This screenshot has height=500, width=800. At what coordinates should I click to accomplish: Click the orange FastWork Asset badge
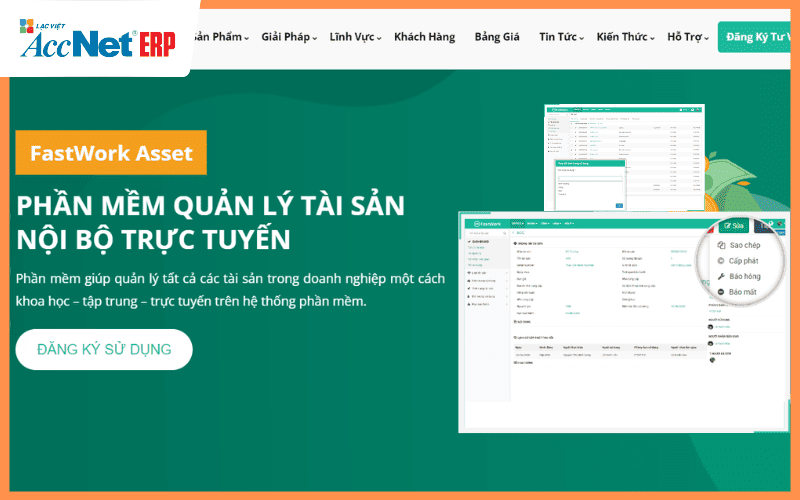click(x=111, y=153)
